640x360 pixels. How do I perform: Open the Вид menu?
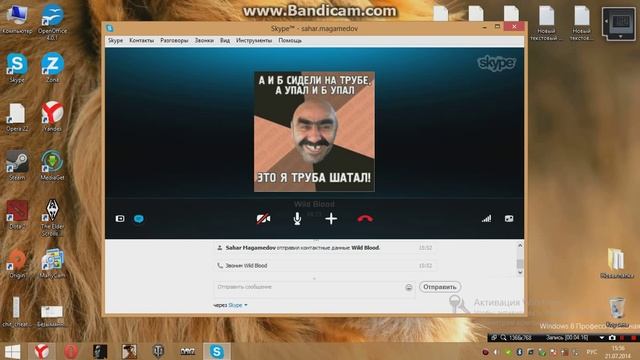click(x=225, y=40)
